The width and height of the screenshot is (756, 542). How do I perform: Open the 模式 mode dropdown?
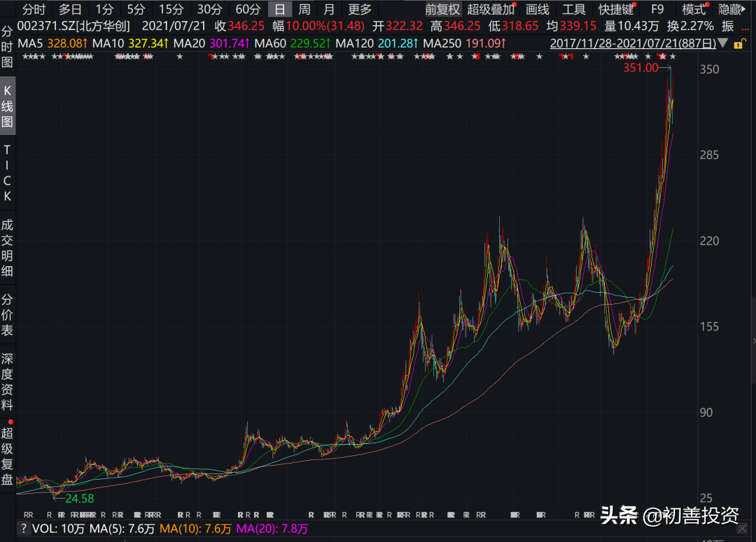[x=693, y=10]
